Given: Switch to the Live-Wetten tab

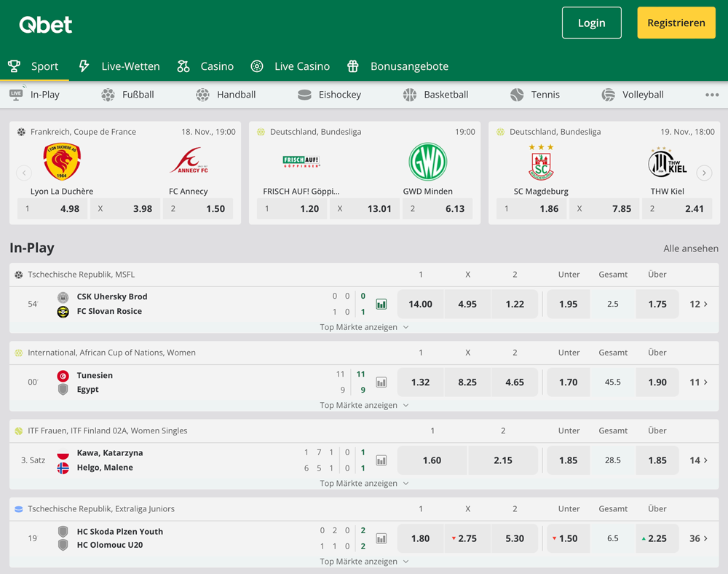Looking at the screenshot, I should [x=120, y=66].
